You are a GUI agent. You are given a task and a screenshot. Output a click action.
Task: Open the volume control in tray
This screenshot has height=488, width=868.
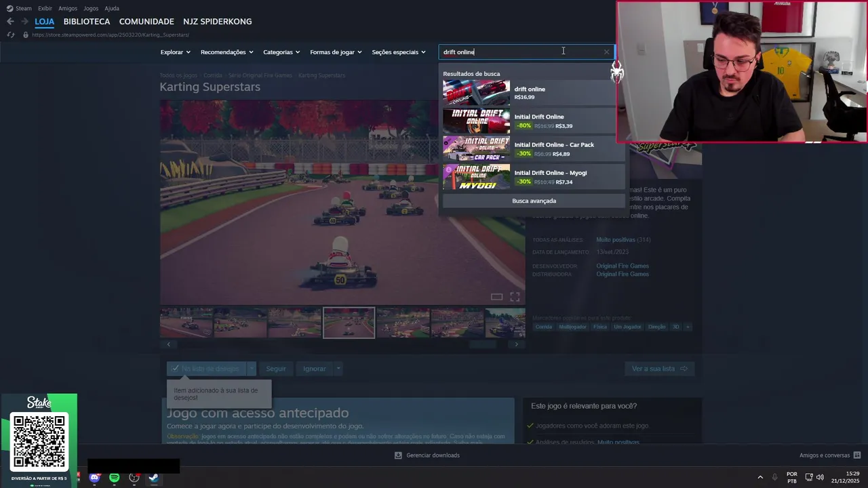[x=820, y=477]
